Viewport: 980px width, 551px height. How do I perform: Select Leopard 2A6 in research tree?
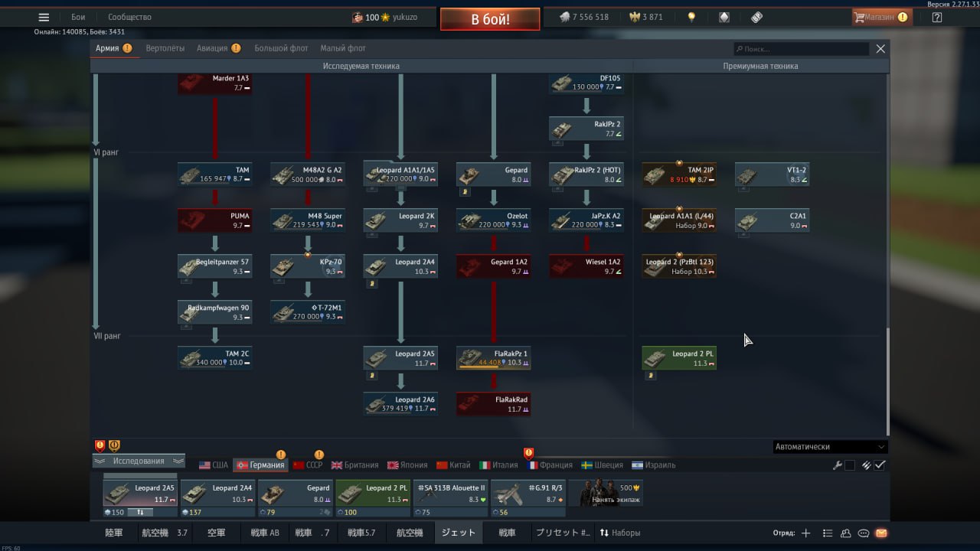click(400, 404)
